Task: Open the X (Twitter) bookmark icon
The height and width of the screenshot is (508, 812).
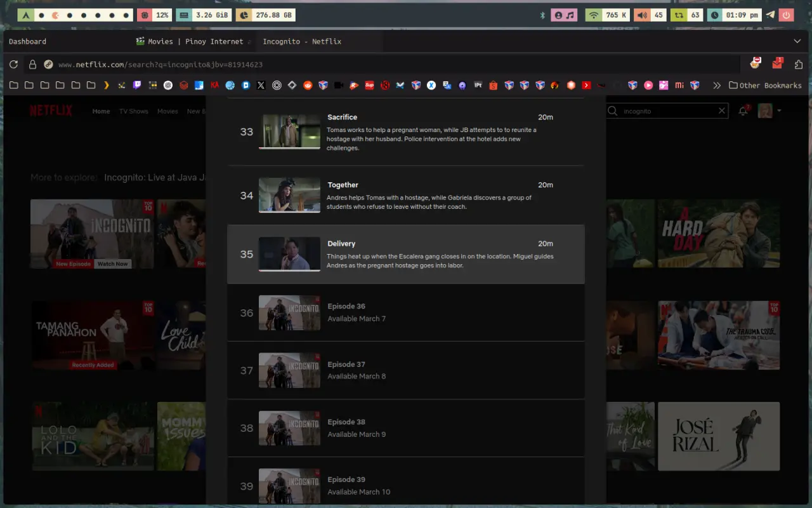Action: [x=261, y=85]
